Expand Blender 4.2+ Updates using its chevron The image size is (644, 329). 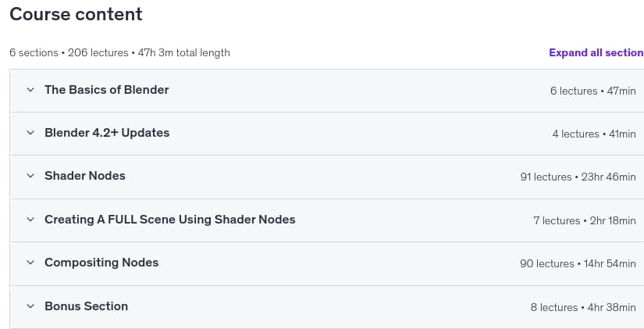30,133
